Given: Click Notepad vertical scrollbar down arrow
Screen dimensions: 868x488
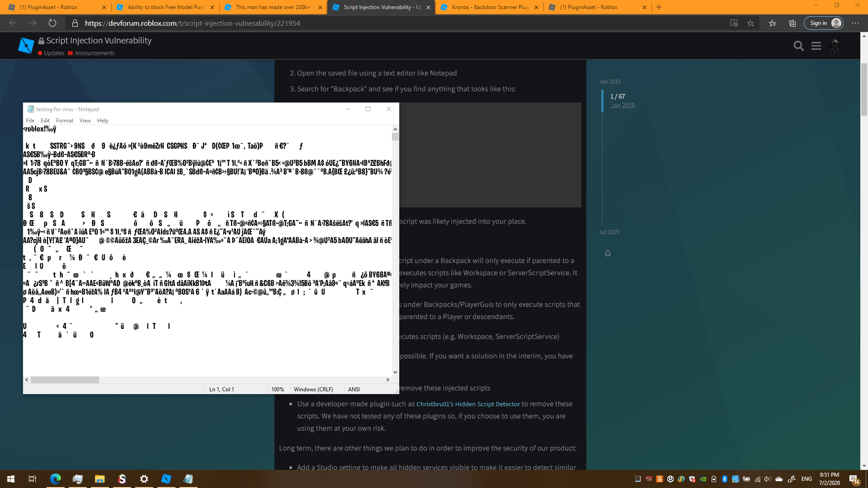Looking at the screenshot, I should click(395, 372).
